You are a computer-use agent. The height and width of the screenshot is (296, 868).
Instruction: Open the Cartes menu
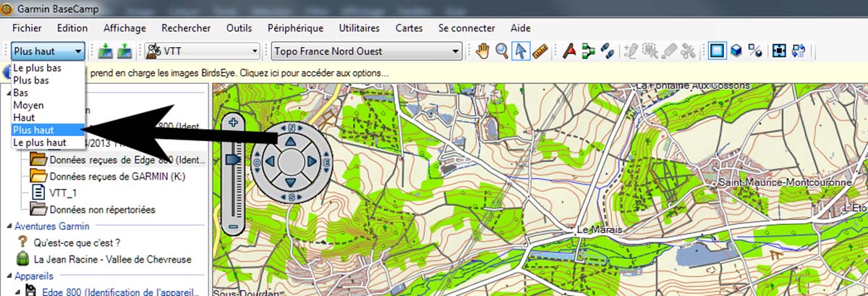[409, 28]
